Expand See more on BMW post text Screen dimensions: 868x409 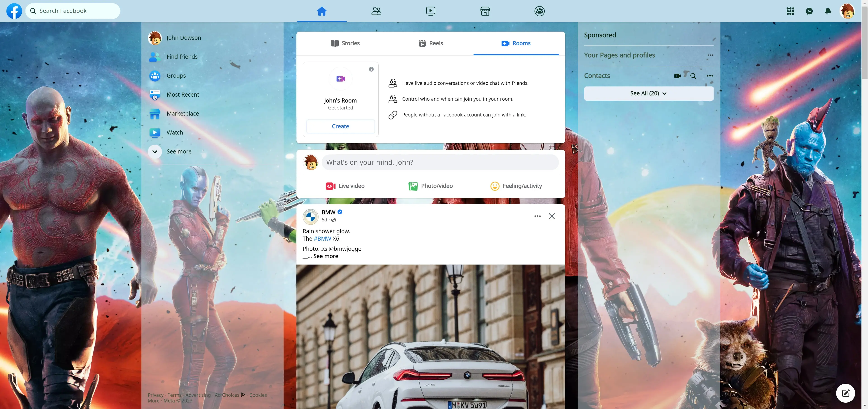(326, 256)
